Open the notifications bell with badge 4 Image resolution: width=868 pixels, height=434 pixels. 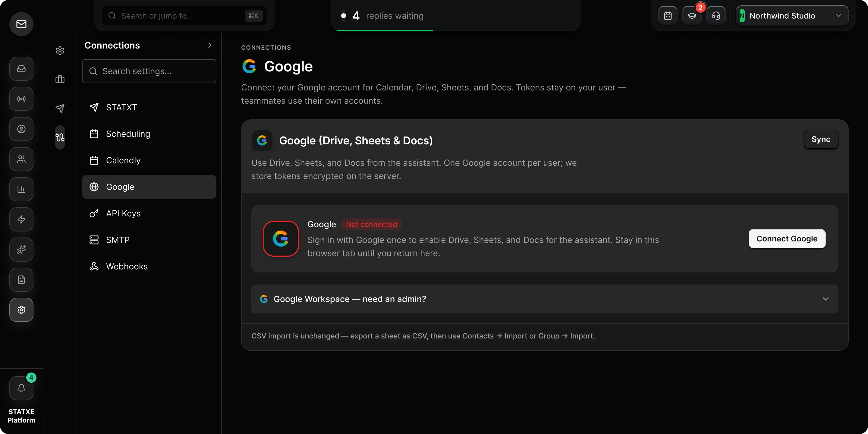(x=21, y=388)
